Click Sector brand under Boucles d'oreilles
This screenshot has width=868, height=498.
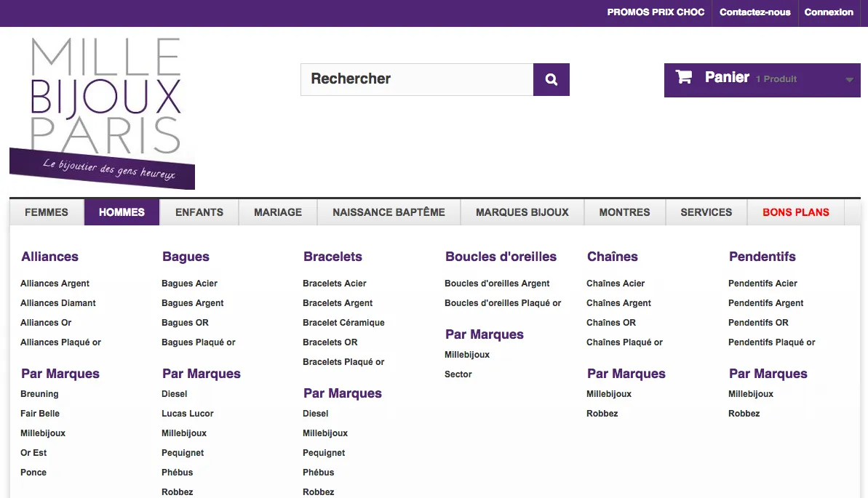point(458,374)
